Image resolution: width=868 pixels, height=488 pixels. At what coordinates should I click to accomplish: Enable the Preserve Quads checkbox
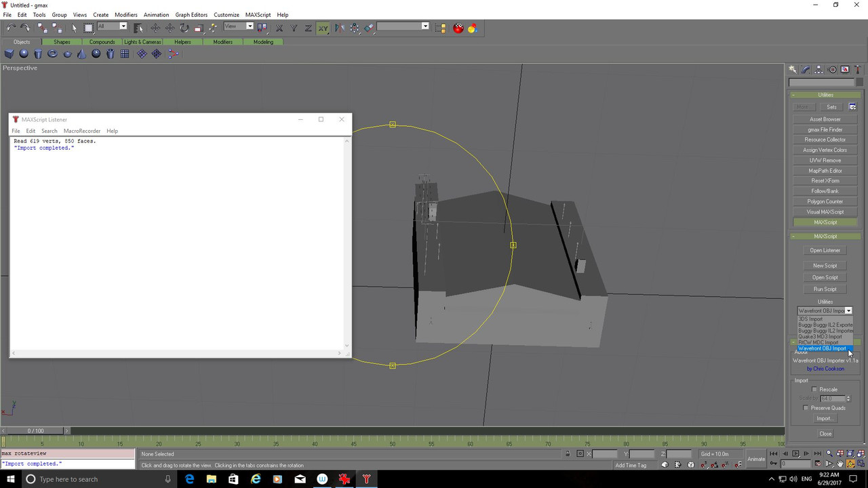tap(806, 408)
